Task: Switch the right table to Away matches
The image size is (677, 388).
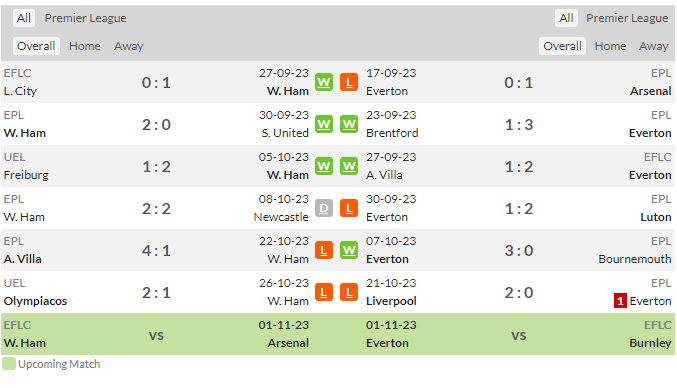Action: [x=653, y=46]
